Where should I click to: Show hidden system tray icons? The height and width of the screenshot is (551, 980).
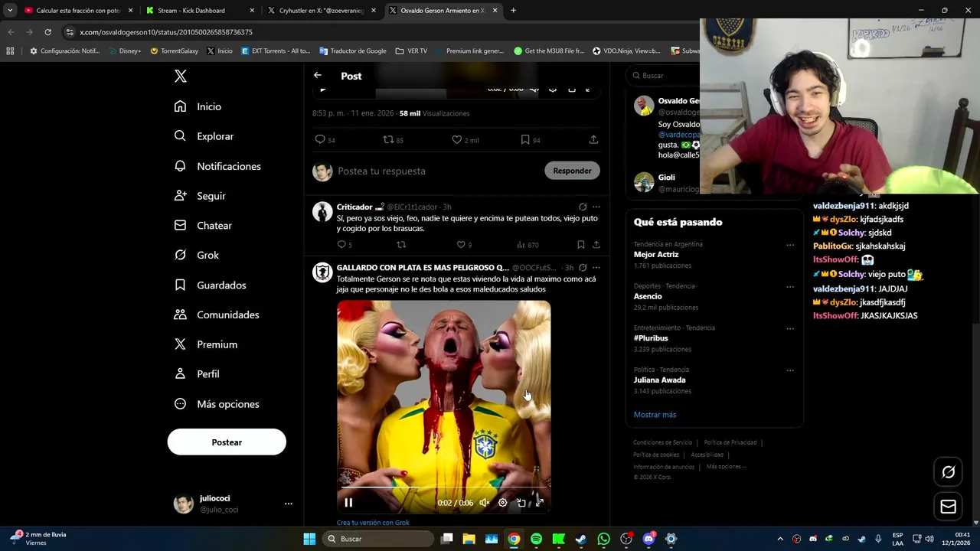[x=780, y=539]
